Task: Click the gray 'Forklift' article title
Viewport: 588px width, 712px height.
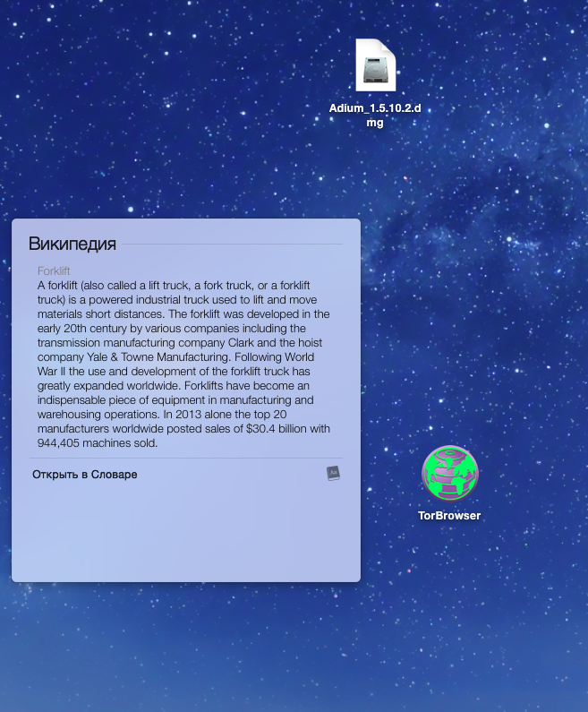Action: [x=54, y=271]
